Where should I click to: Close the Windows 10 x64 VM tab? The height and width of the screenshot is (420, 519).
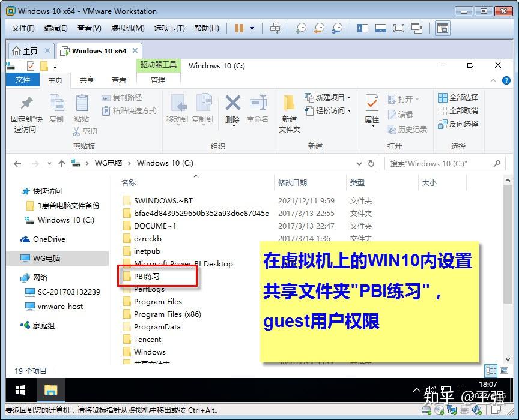click(135, 50)
